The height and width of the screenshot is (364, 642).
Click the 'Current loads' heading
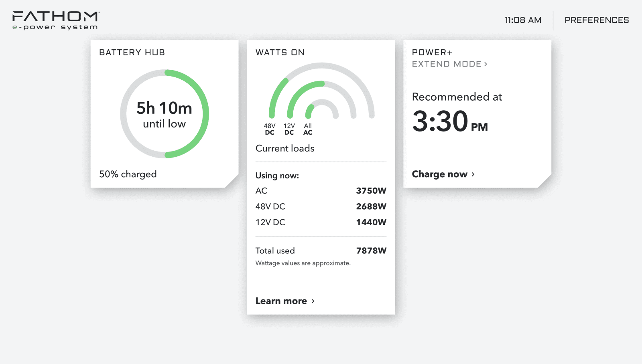click(285, 148)
